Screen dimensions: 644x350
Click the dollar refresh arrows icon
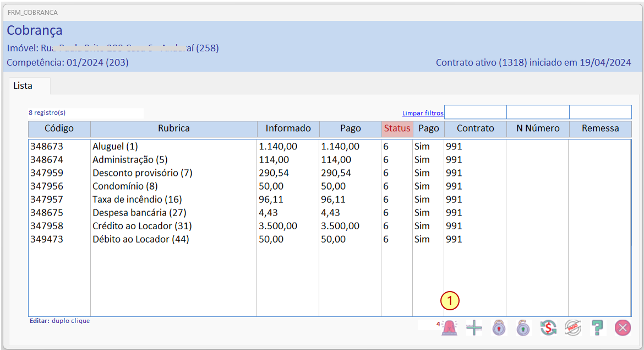coord(548,328)
